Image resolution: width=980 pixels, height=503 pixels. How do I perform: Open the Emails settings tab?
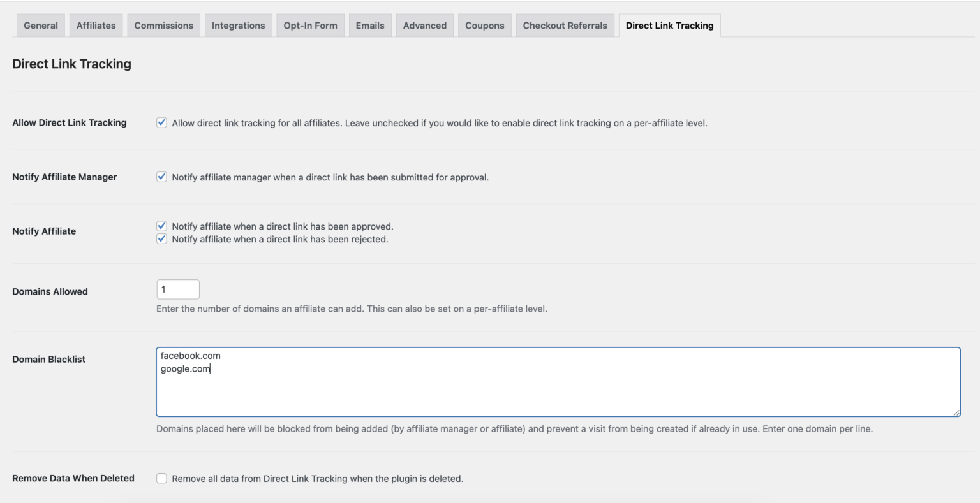pyautogui.click(x=370, y=25)
